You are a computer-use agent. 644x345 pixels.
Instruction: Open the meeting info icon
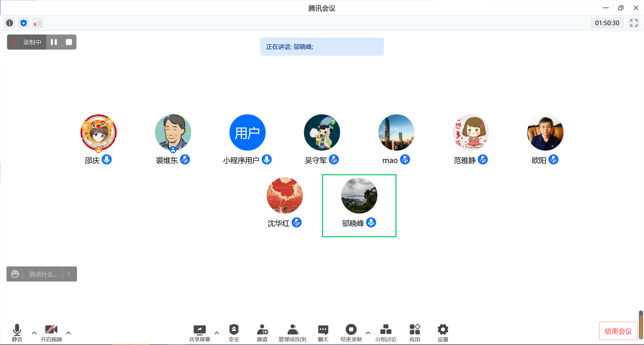[x=10, y=23]
